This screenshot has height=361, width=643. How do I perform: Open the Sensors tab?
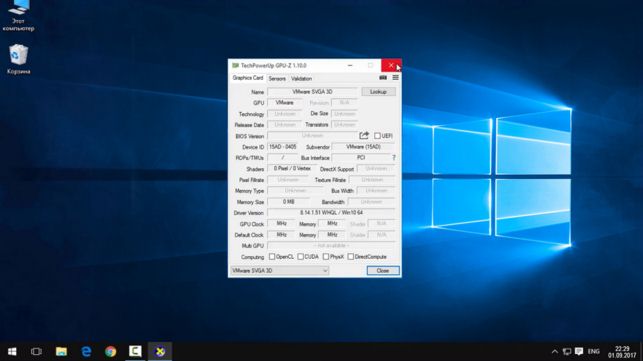pyautogui.click(x=277, y=78)
